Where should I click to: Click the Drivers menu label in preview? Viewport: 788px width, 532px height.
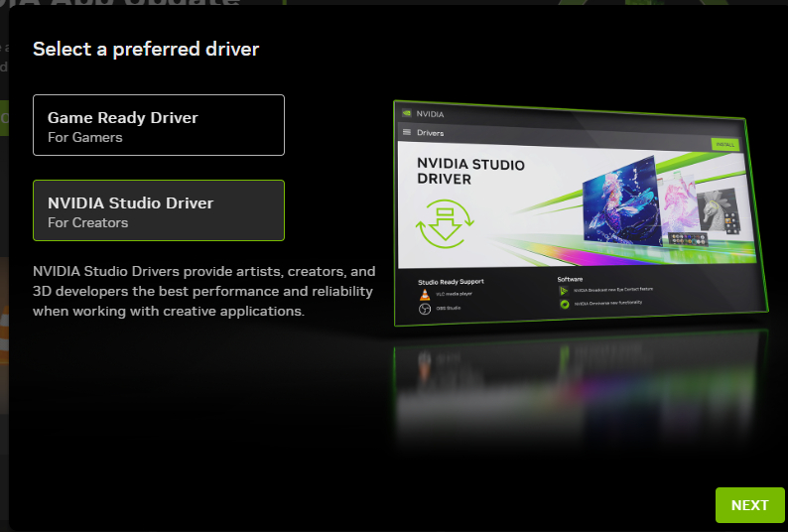pyautogui.click(x=431, y=132)
